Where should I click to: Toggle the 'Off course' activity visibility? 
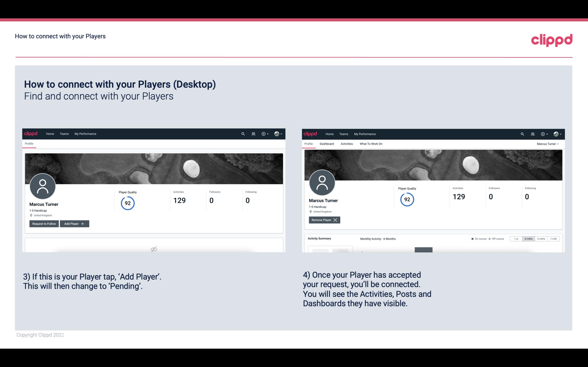coord(496,238)
